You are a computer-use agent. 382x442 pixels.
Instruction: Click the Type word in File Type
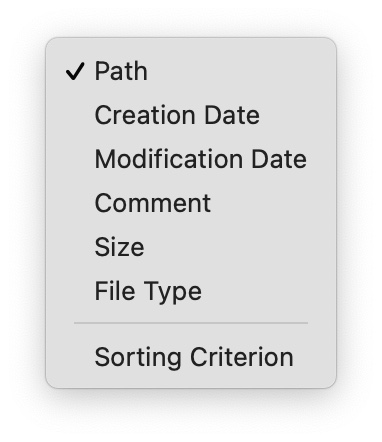(x=173, y=292)
